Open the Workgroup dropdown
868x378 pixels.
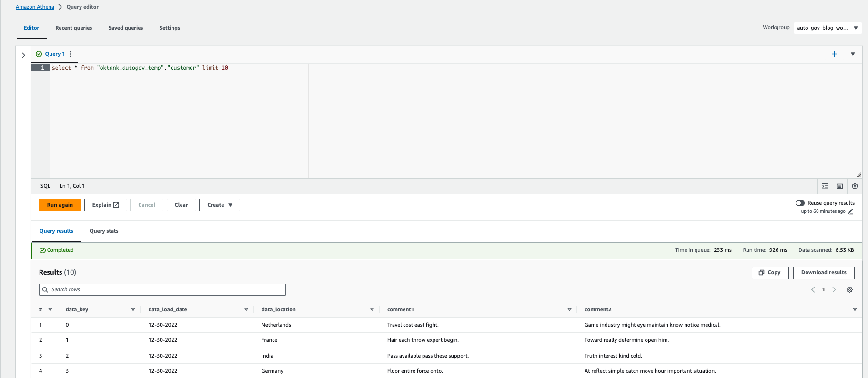click(828, 28)
